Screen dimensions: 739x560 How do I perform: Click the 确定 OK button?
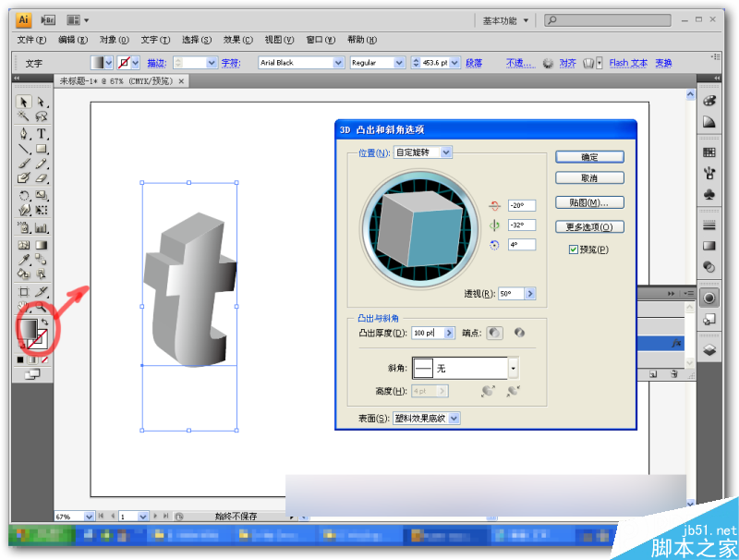click(x=590, y=157)
